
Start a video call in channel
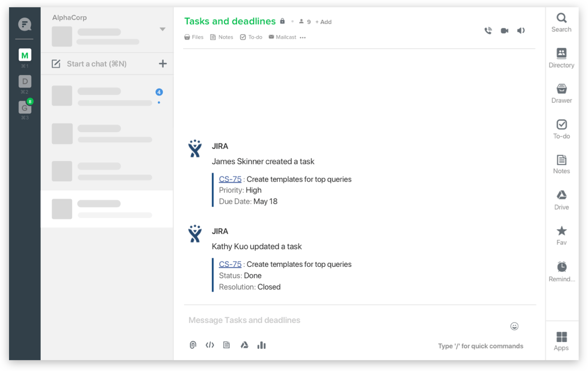504,30
